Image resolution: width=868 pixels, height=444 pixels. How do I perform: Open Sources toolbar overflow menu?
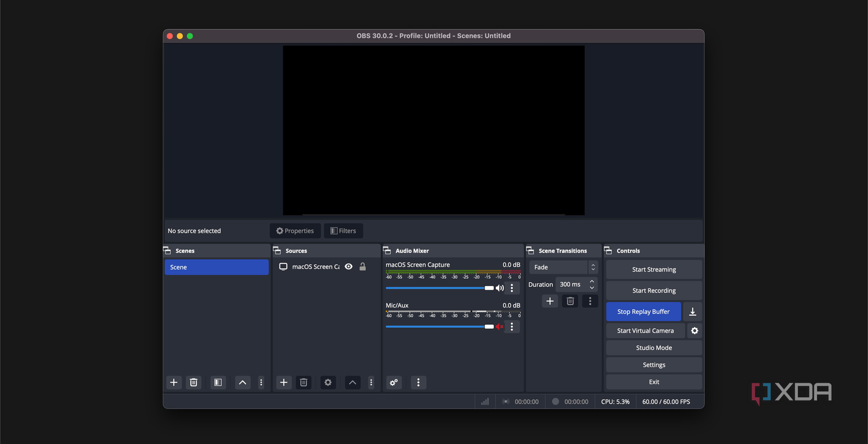371,382
